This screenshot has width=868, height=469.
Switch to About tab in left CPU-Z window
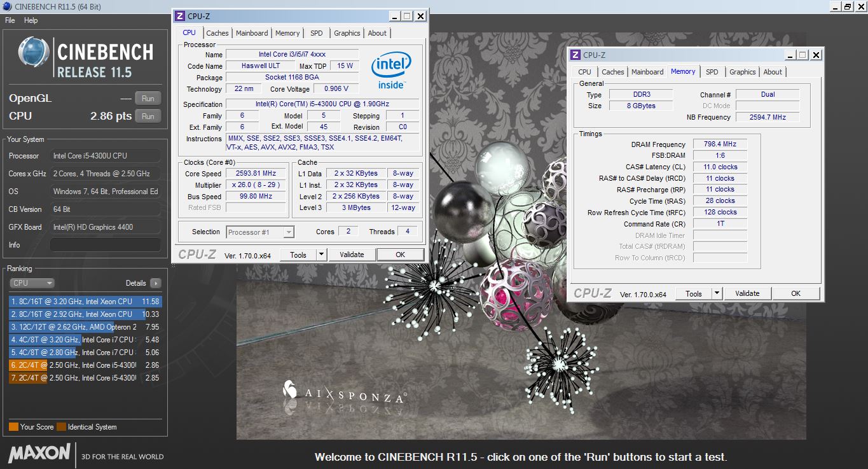coord(377,33)
